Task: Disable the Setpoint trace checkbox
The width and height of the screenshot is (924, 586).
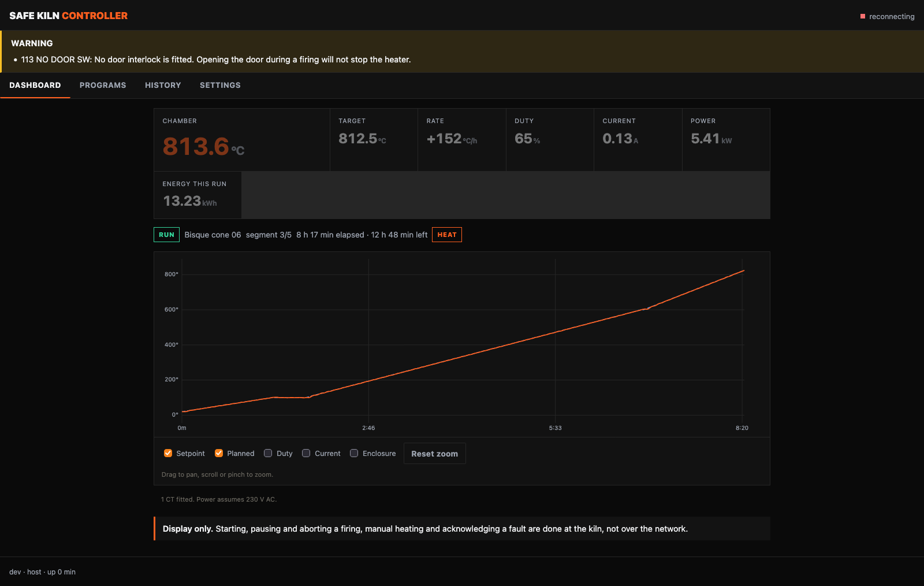Action: (x=168, y=453)
